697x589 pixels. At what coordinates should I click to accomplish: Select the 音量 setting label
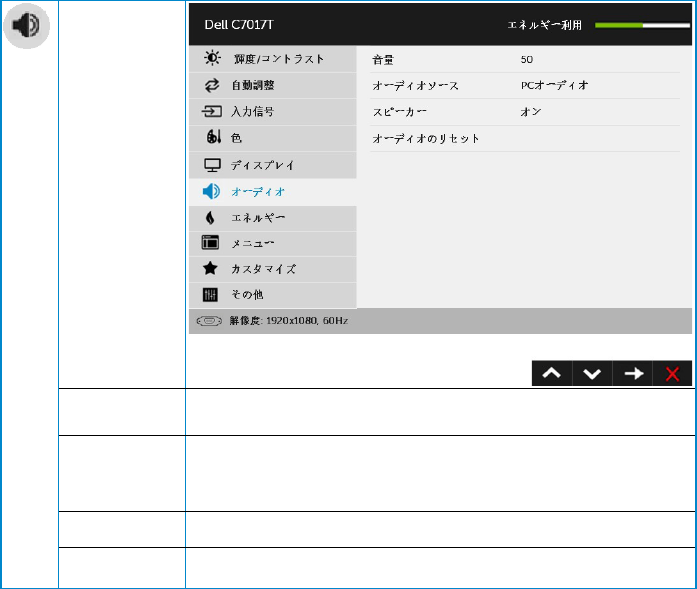tap(383, 60)
